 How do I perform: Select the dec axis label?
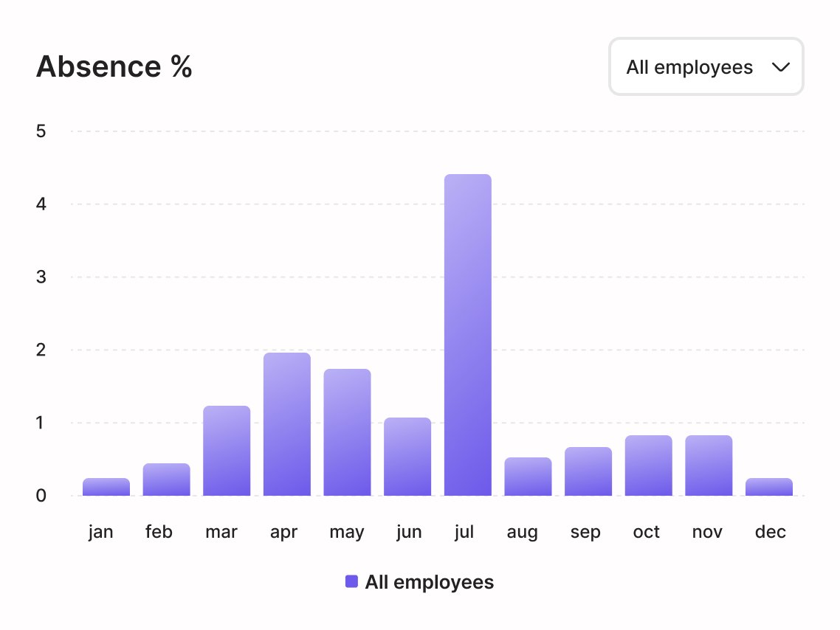[x=770, y=531]
